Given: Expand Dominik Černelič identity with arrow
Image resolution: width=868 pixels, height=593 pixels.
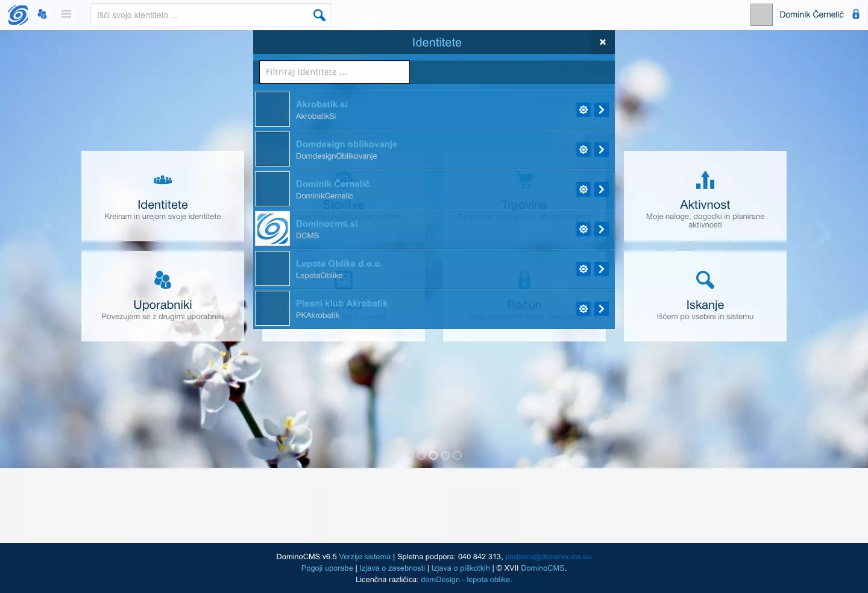Looking at the screenshot, I should click(601, 189).
